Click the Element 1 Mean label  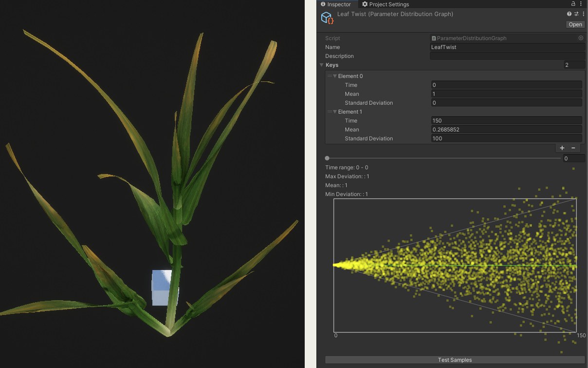pyautogui.click(x=352, y=130)
